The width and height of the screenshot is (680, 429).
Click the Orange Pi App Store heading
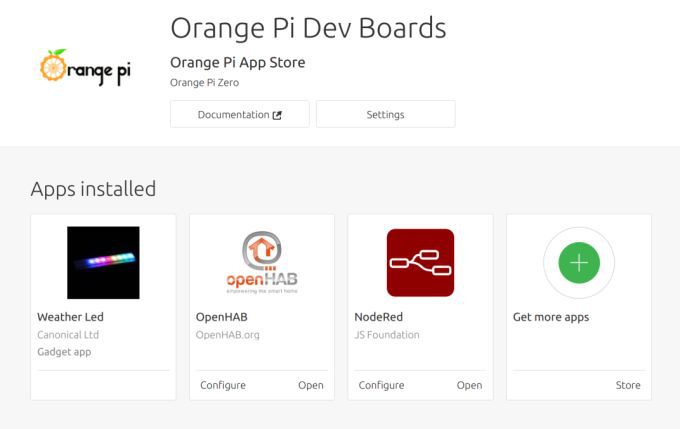coord(237,62)
